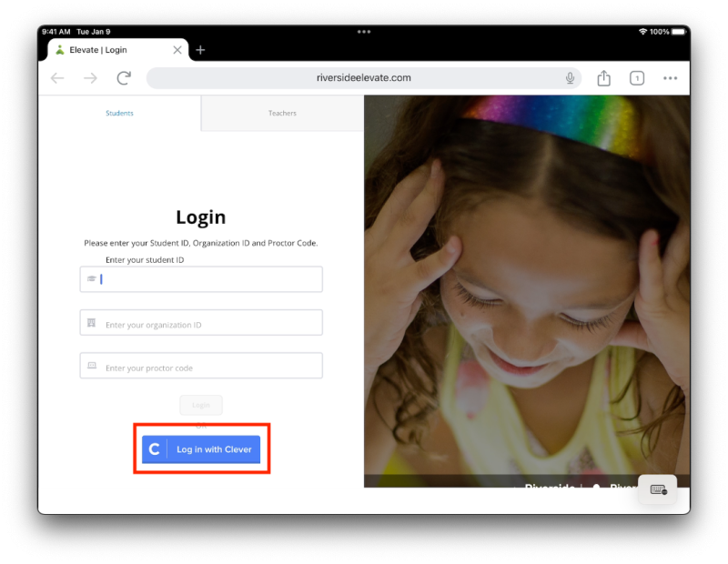Image resolution: width=728 pixels, height=564 pixels.
Task: Open the share sheet icon
Action: (603, 78)
